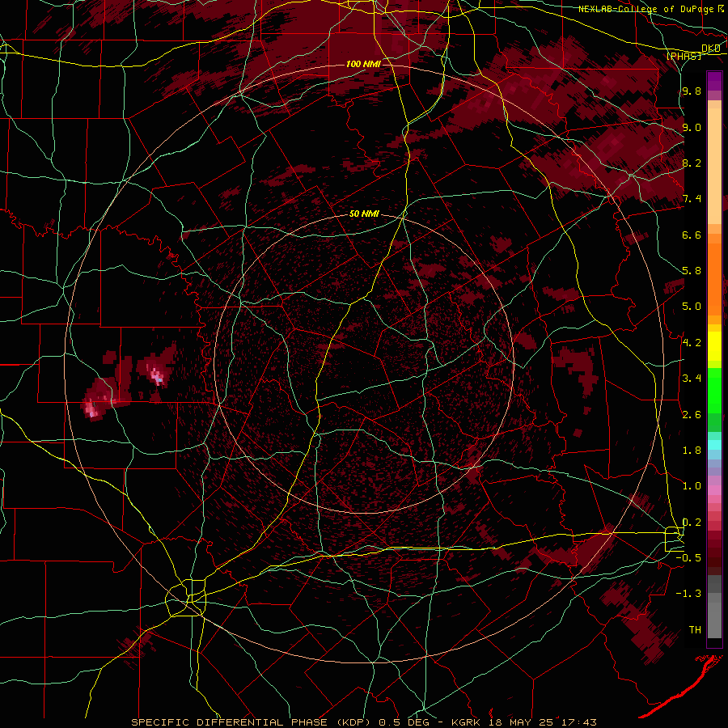728x728 pixels.
Task: Click the 3.4 scale value
Action: (692, 379)
